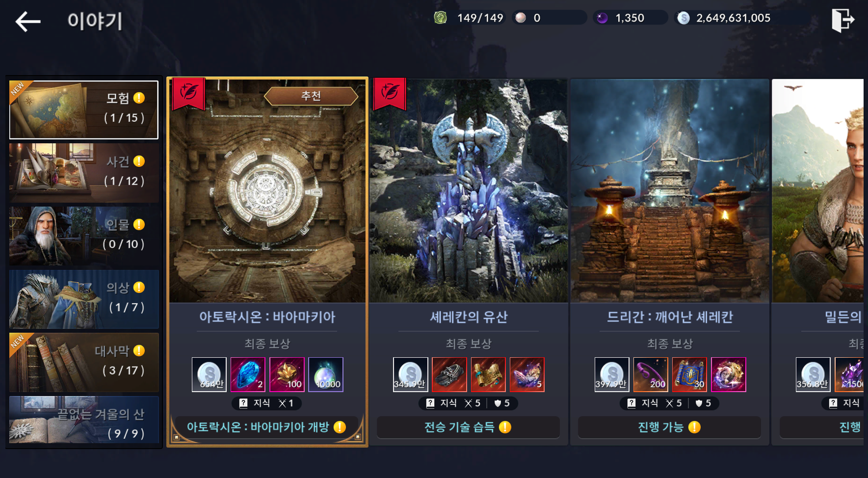Go back using the arrow icon
This screenshot has width=868, height=478.
tap(28, 22)
